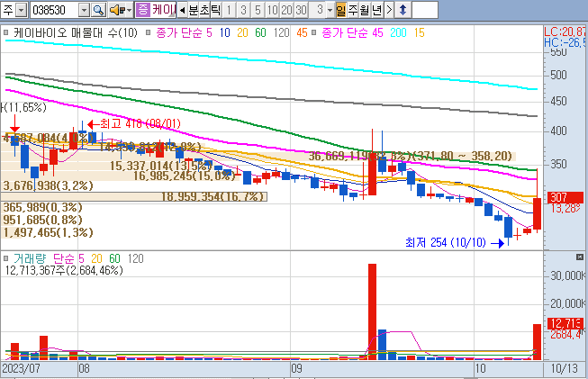Click the LC:20.8 readout
The height and width of the screenshot is (379, 588).
565,32
